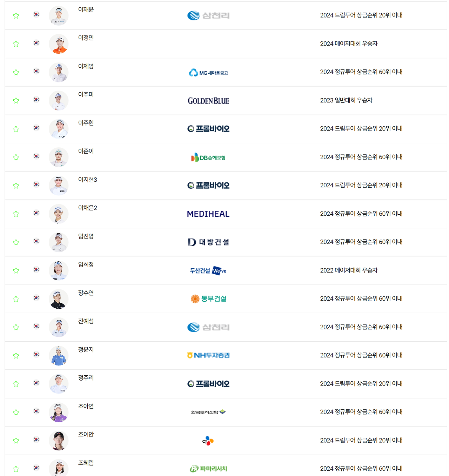Open player name link 이채은2
449x476 pixels.
point(88,208)
